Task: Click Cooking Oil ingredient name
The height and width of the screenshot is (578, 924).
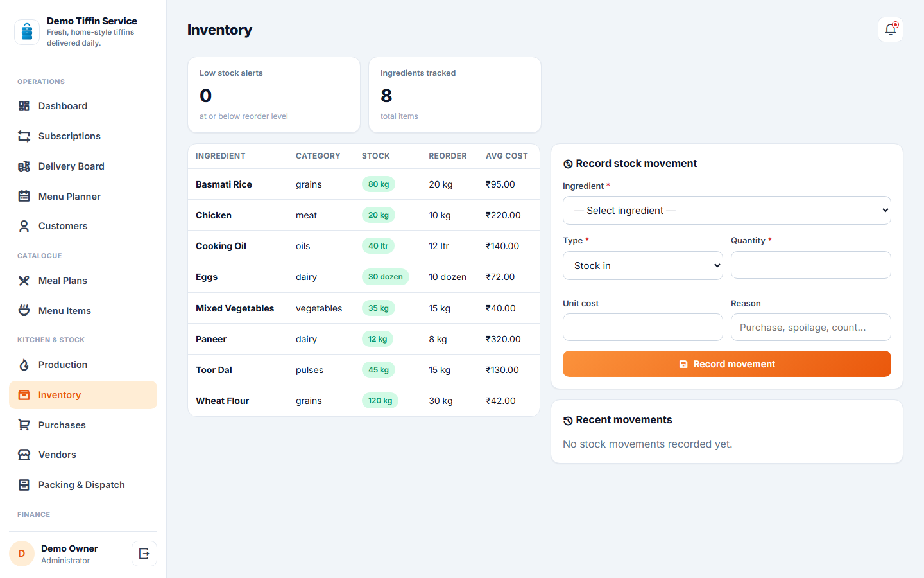Action: (x=221, y=246)
